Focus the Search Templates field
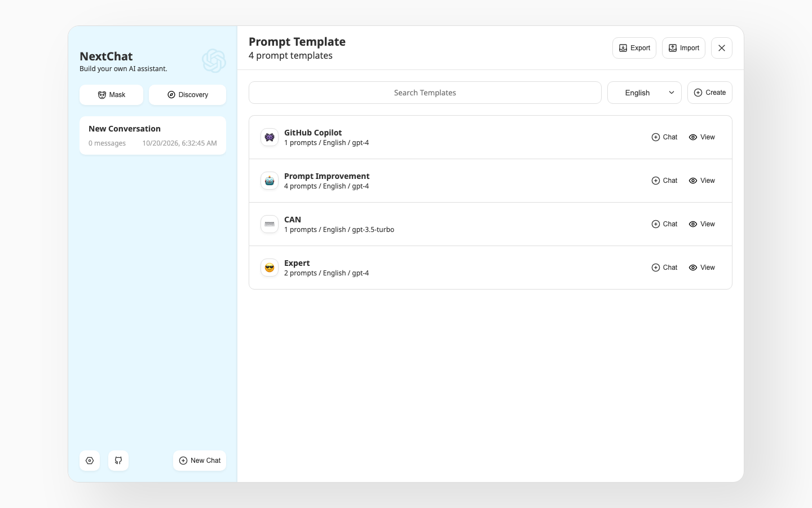 (425, 93)
